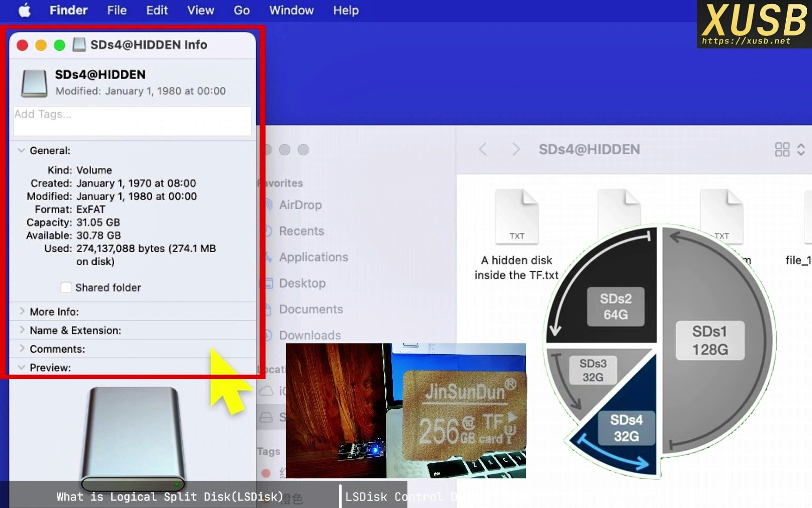
Task: Open the View menu
Action: [x=200, y=10]
